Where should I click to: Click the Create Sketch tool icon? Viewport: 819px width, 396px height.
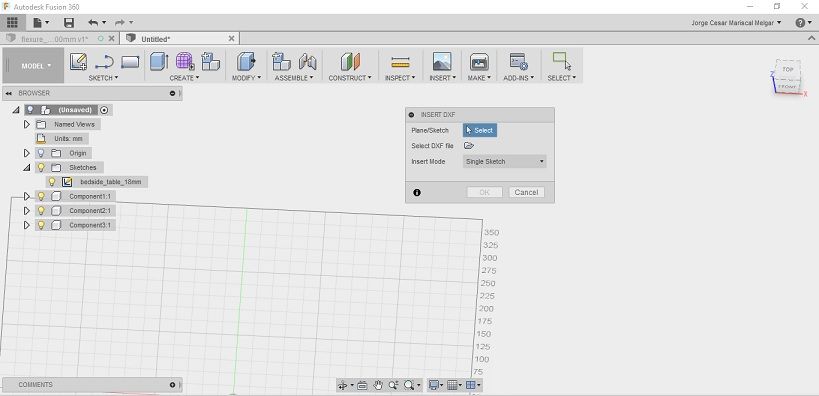point(78,62)
